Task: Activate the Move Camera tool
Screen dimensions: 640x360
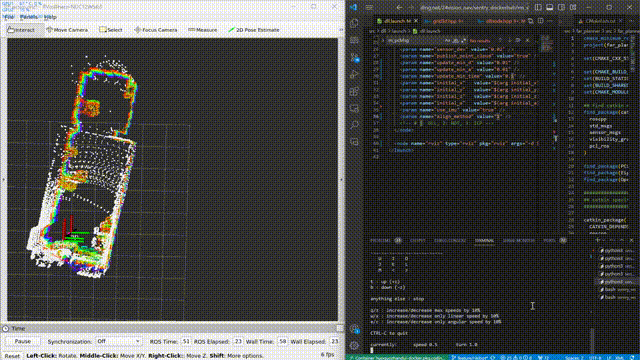Action: tap(67, 30)
